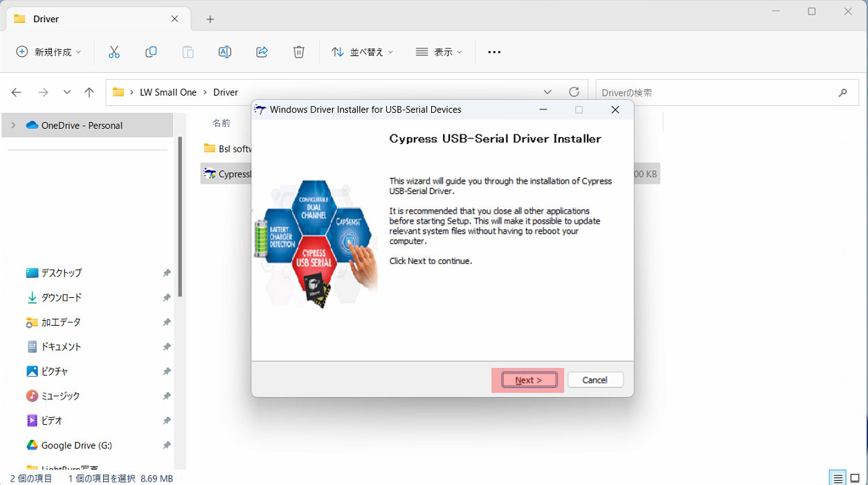Screen dimensions: 868x485
Task: Click the Cut scissors icon
Action: (x=114, y=52)
